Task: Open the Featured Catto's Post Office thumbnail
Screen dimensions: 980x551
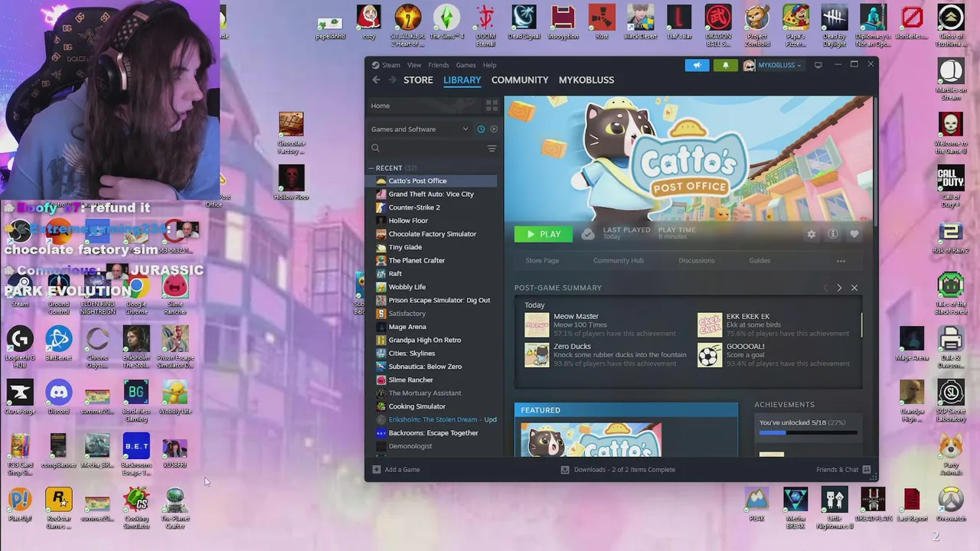Action: pyautogui.click(x=591, y=439)
